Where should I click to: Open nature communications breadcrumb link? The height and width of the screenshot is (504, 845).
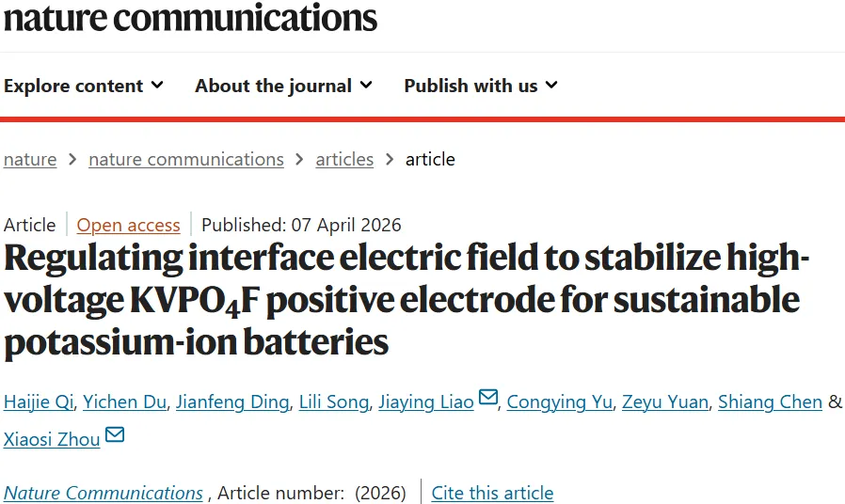pos(186,160)
